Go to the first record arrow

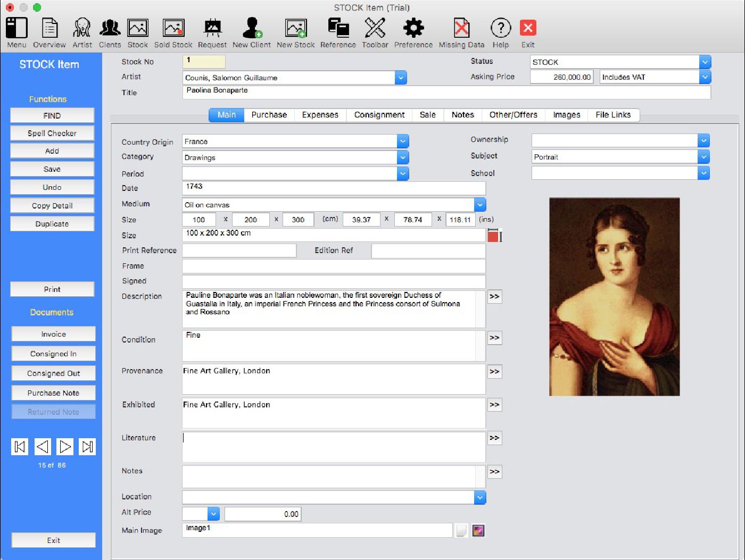point(20,447)
